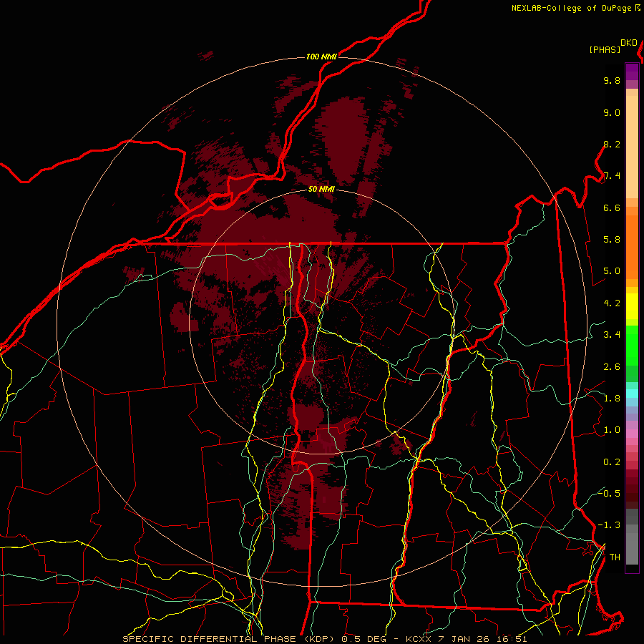
Task: Click the 1.8 value on the scale
Action: (x=612, y=399)
